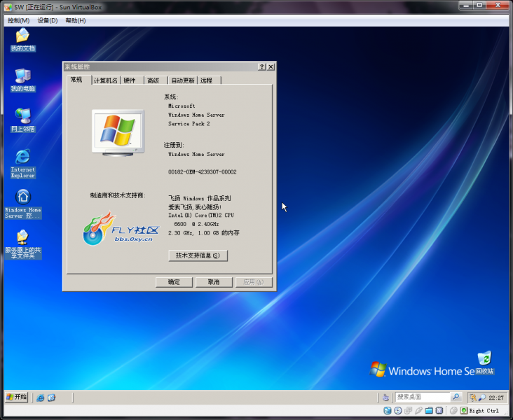
Task: Click the VirtualBox network status icon
Action: tap(408, 410)
